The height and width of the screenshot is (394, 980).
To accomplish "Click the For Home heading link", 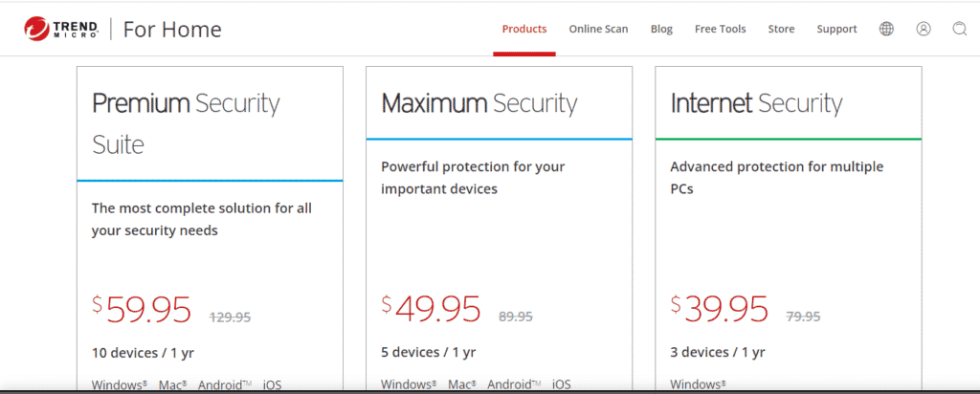I will (172, 30).
